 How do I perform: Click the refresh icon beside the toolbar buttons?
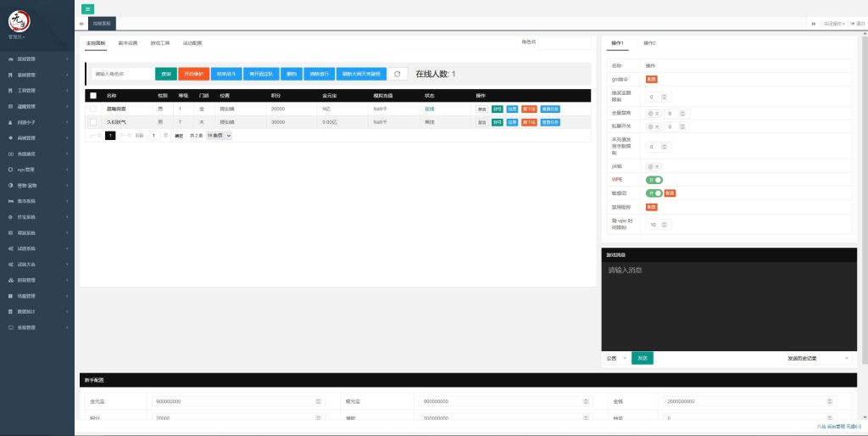click(398, 75)
